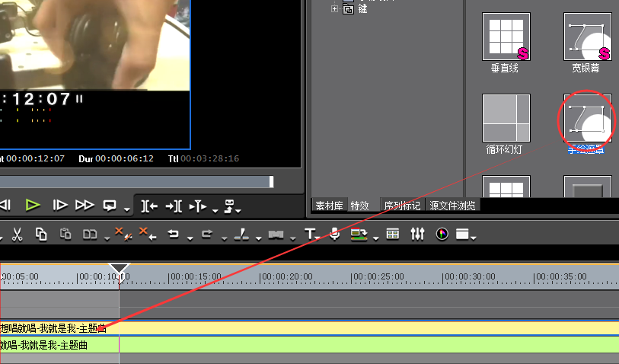Image resolution: width=619 pixels, height=364 pixels.
Task: Select the 循环幻灯 effect thumbnail
Action: pyautogui.click(x=506, y=117)
